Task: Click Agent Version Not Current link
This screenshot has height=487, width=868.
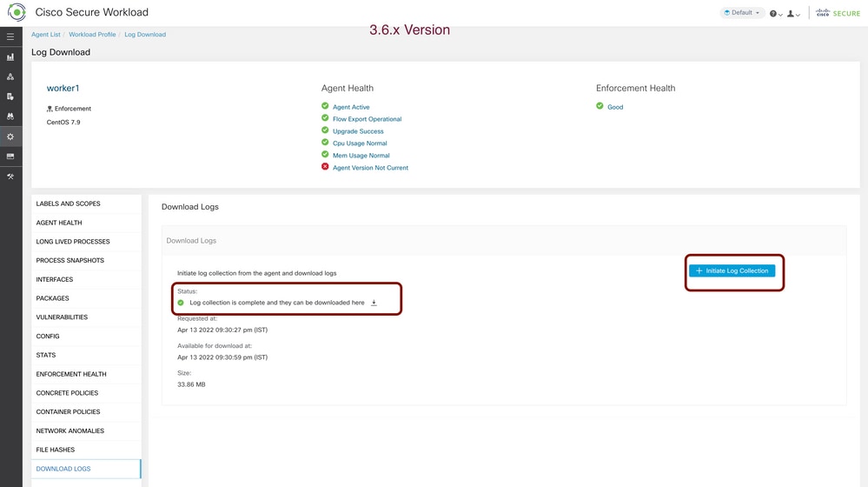Action: [x=370, y=168]
